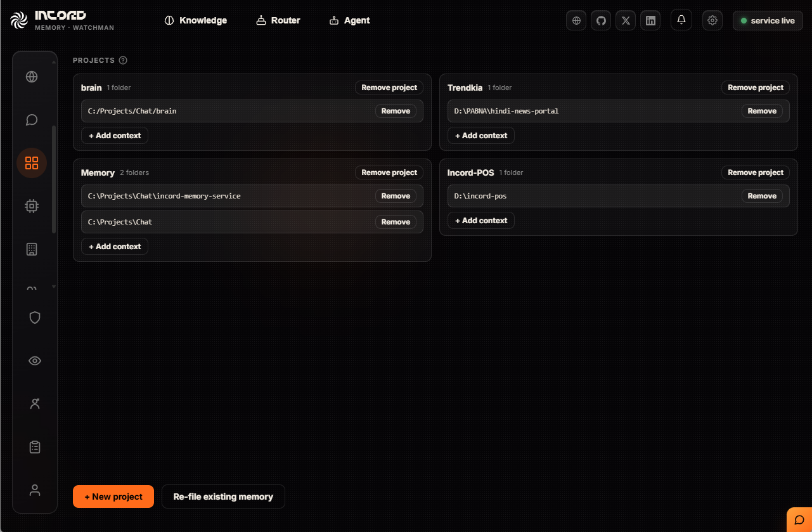Open the orange chat widget icon

point(799,520)
